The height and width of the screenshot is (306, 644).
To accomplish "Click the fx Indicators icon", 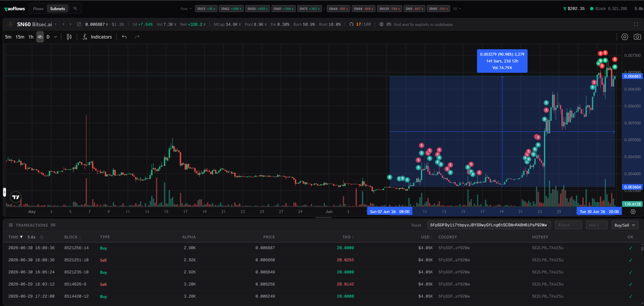I will pyautogui.click(x=85, y=37).
